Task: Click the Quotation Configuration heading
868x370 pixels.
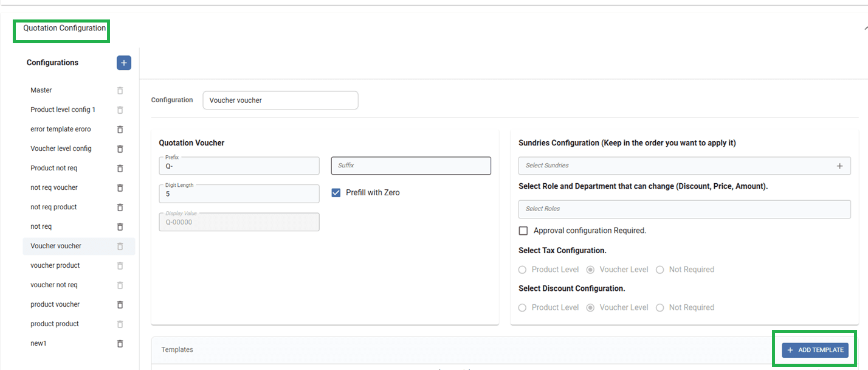Action: tap(64, 28)
